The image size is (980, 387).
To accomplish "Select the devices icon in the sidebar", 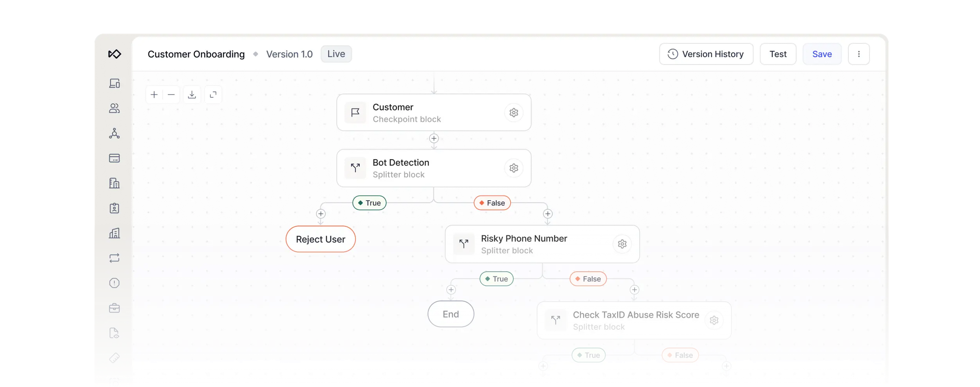I will click(115, 83).
